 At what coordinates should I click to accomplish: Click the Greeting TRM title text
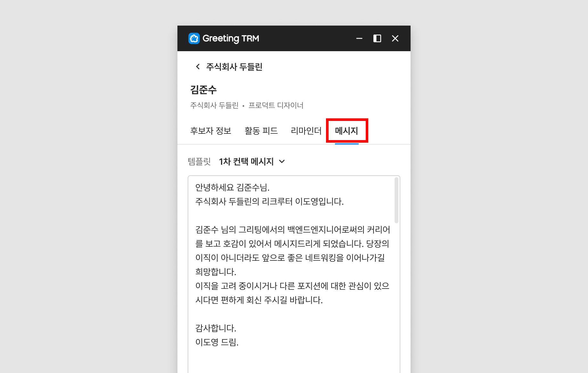coord(231,38)
